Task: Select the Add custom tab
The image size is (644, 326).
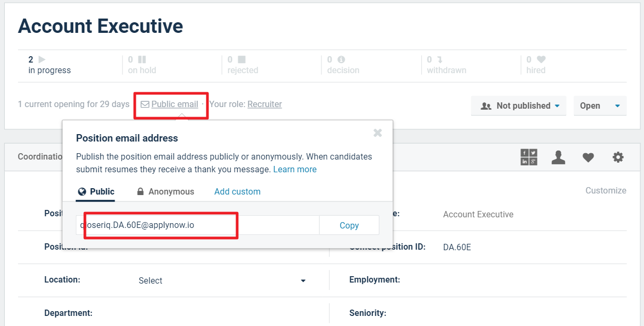Action: [x=237, y=192]
